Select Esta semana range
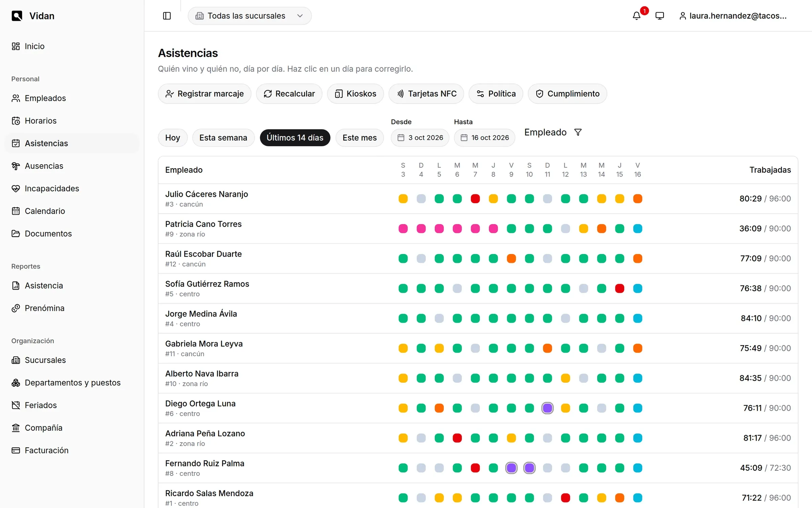Viewport: 812px width, 508px height. coord(223,138)
